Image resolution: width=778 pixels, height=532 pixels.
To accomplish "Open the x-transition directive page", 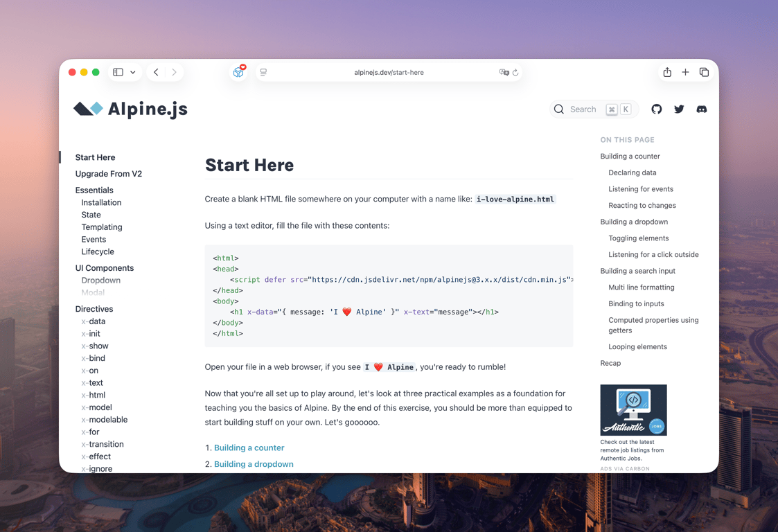I will click(x=103, y=444).
